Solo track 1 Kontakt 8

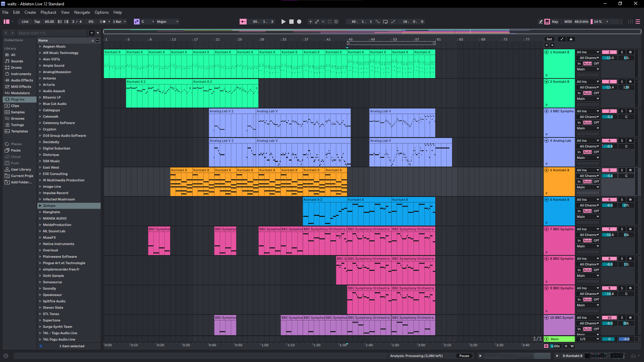[x=622, y=52]
